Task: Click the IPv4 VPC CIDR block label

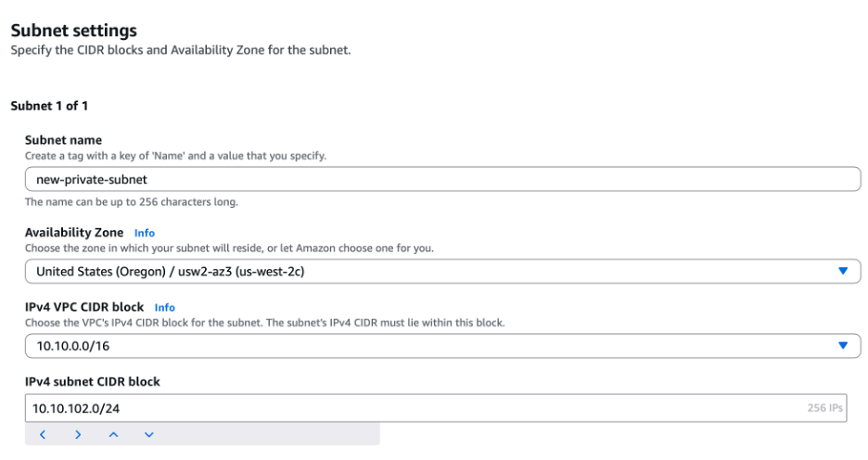Action: 84,307
